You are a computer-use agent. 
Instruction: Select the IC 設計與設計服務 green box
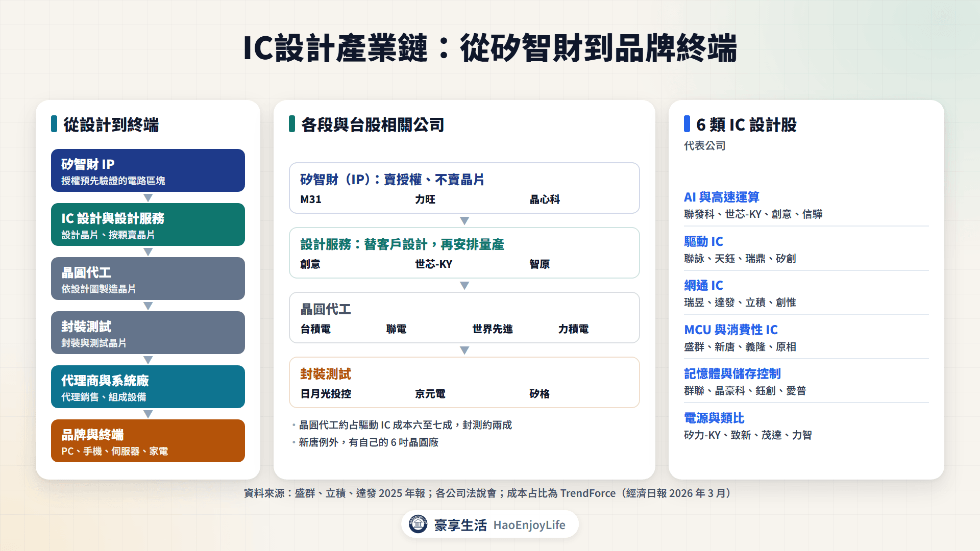point(148,224)
